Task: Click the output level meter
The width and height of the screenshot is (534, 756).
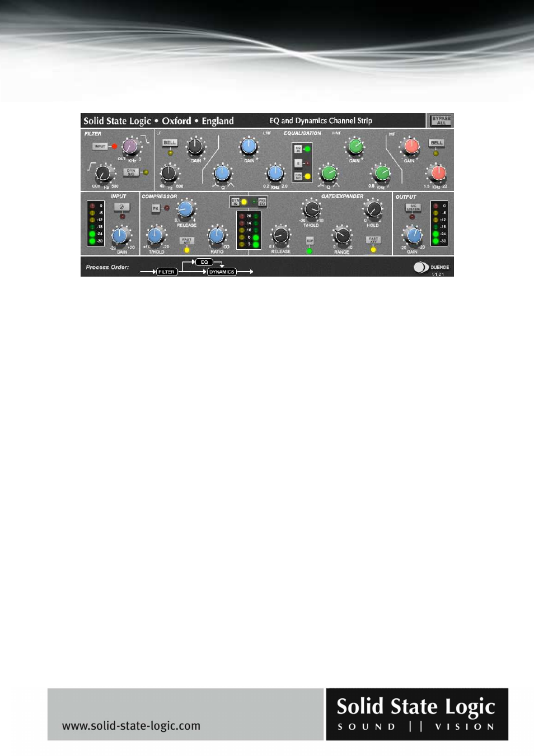Action: 439,223
